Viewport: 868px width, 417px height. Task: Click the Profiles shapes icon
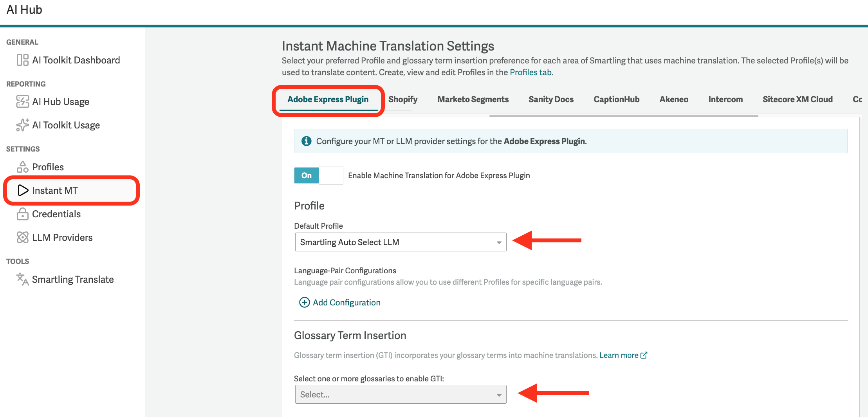pyautogui.click(x=22, y=167)
